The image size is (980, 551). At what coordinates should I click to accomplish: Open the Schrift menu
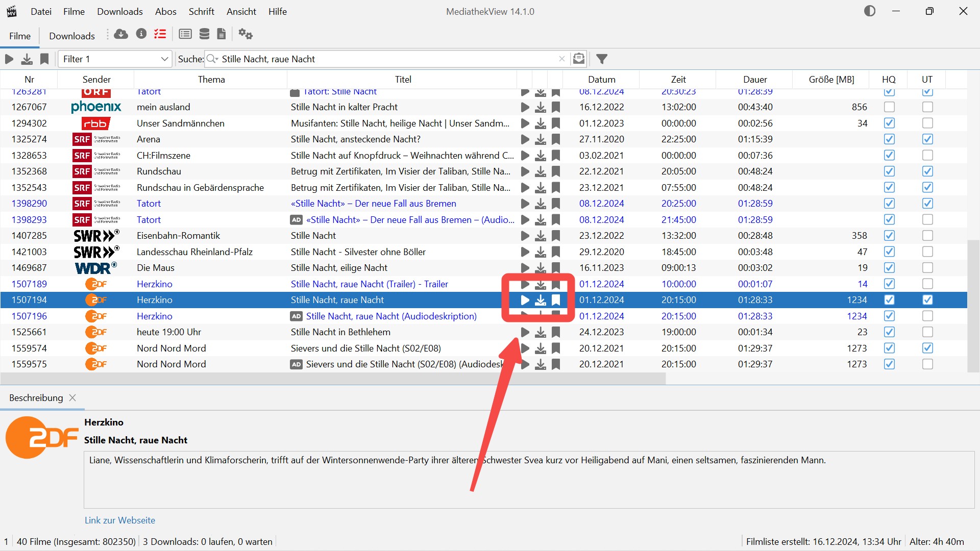[x=202, y=11]
